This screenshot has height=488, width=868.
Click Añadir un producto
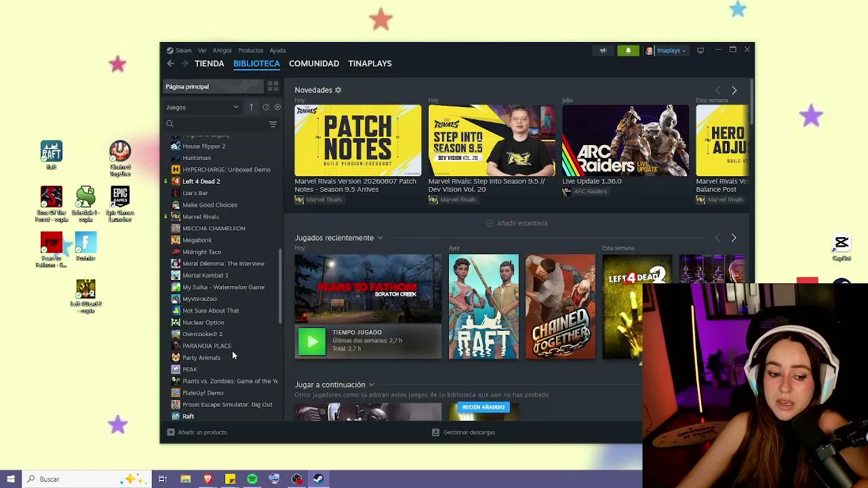click(197, 432)
